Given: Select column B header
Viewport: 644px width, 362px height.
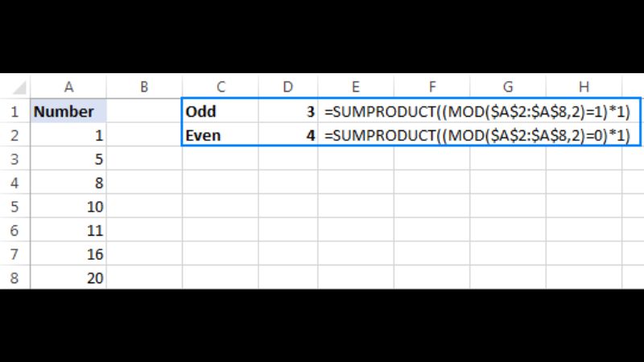Looking at the screenshot, I should click(144, 87).
